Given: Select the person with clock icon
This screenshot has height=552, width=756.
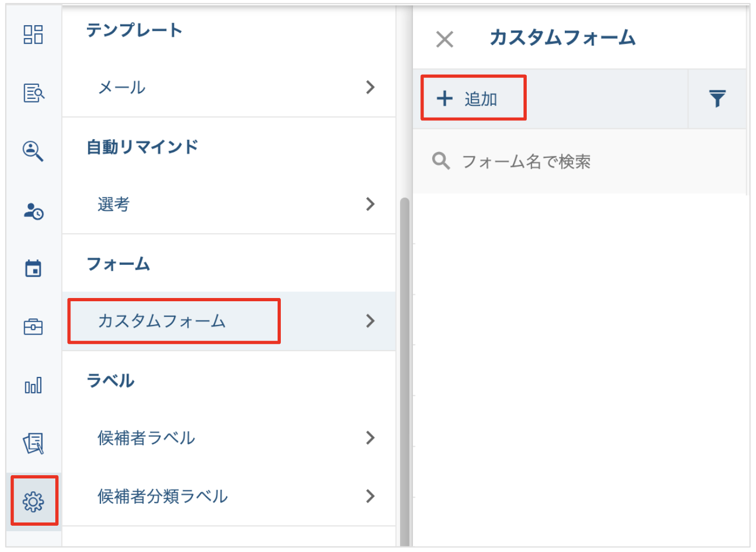Looking at the screenshot, I should (33, 211).
